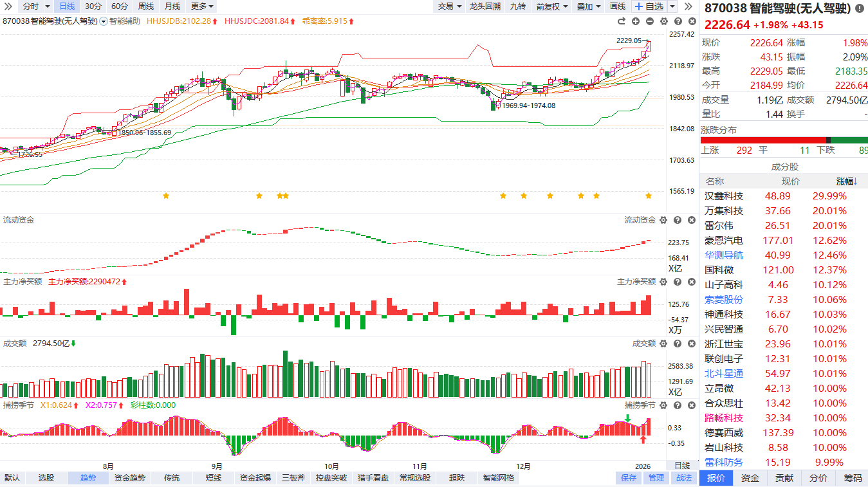This screenshot has width=868, height=487.
Task: Click the zoom-out minus icon above chart
Action: coord(650,21)
